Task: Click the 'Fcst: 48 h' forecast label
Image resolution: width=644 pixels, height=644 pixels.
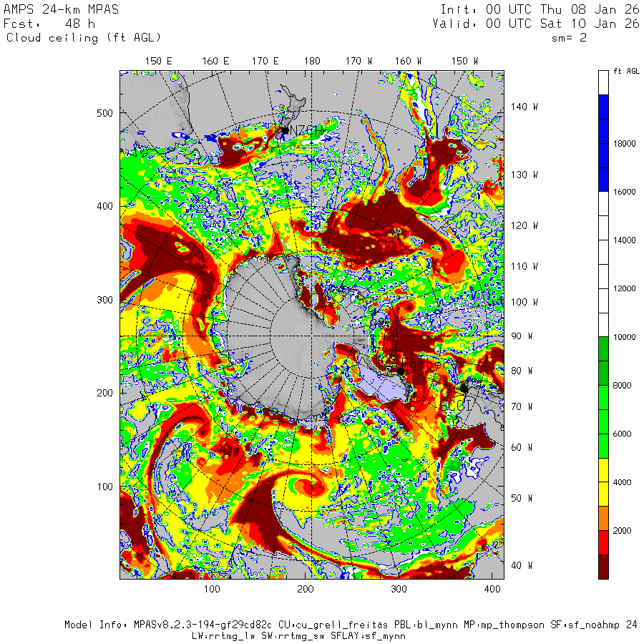Action: tap(49, 24)
